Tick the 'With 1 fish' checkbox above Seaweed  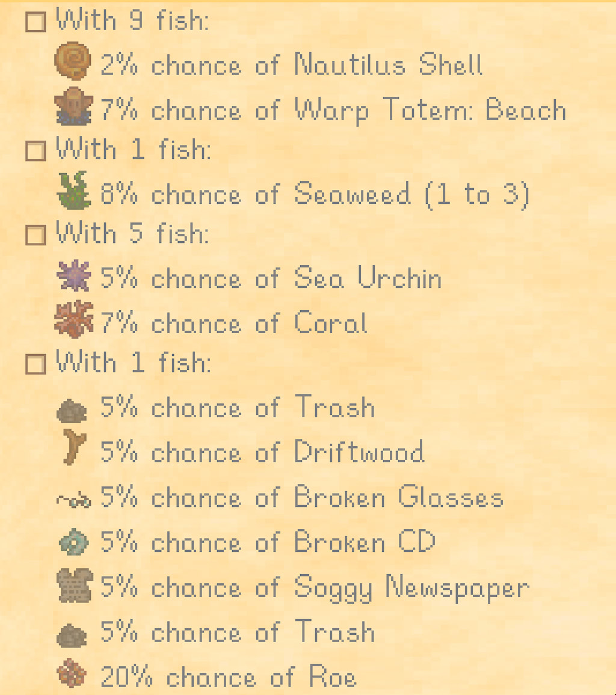coord(35,151)
